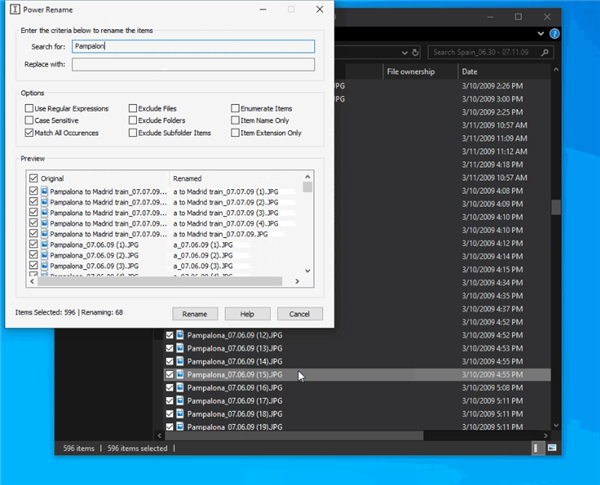Click the File ownership column header
This screenshot has height=485, width=600.
coord(418,72)
